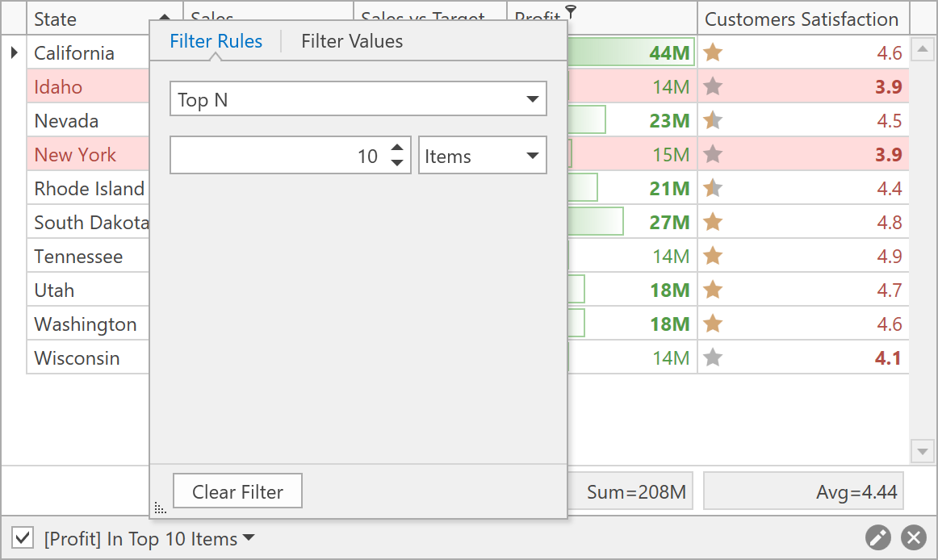Click satisfaction value 4.9 for Tennessee
The height and width of the screenshot is (560, 938).
pos(889,256)
